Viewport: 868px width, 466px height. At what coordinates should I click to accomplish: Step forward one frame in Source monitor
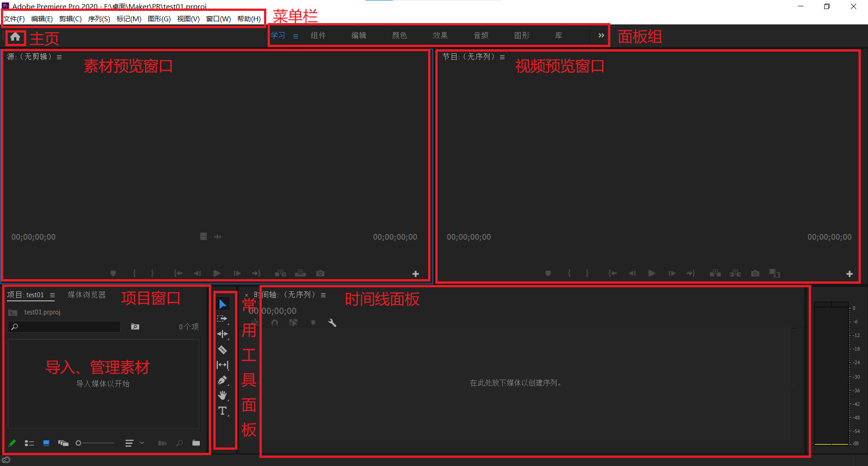[x=237, y=273]
